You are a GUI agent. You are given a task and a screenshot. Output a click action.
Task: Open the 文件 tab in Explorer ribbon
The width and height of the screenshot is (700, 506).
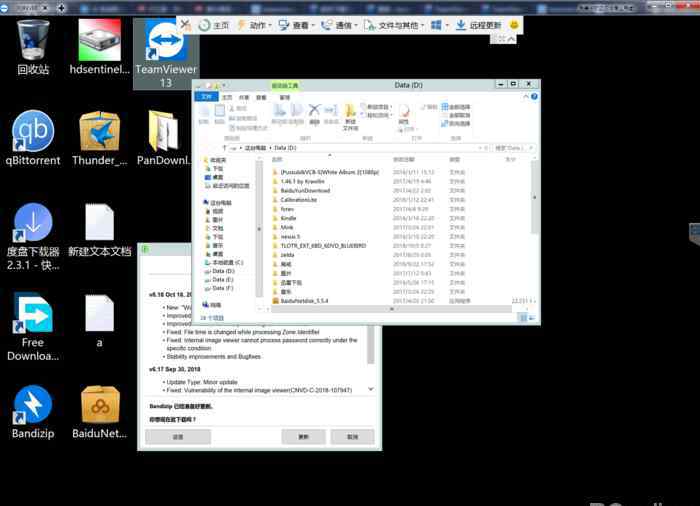pyautogui.click(x=206, y=97)
